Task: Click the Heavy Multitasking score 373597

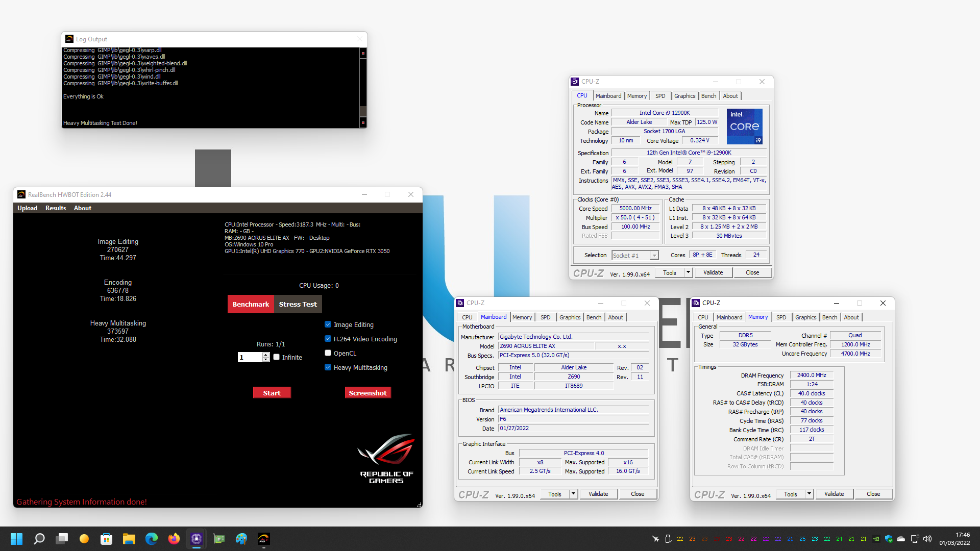Action: [x=118, y=331]
